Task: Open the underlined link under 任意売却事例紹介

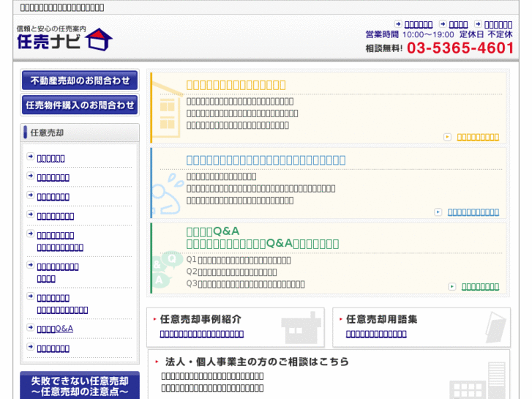Action: point(201,334)
